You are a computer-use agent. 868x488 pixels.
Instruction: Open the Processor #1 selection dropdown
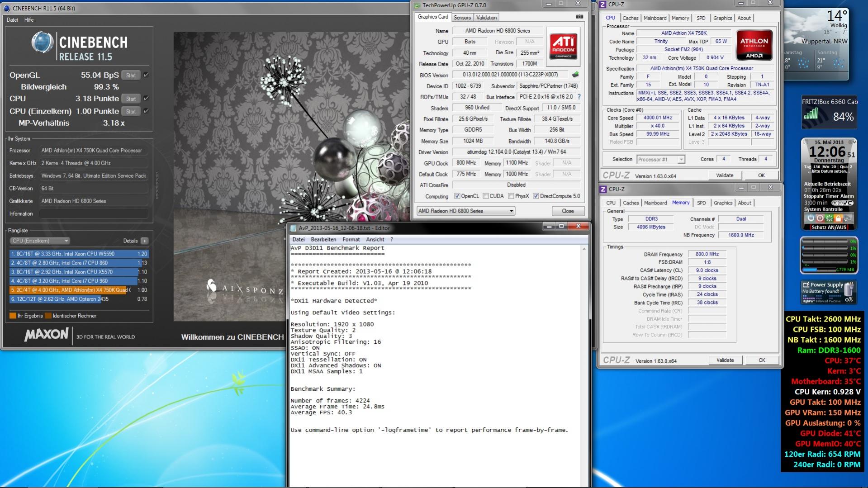(661, 159)
